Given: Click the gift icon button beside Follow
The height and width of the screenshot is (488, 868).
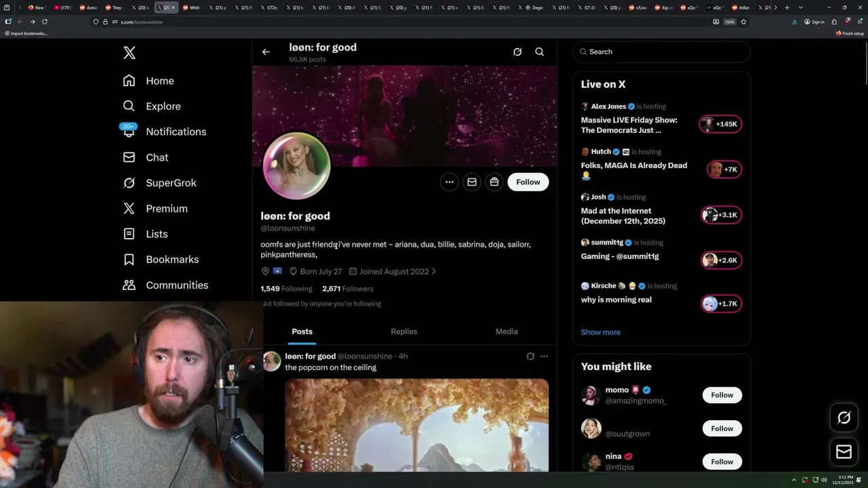Looking at the screenshot, I should click(494, 182).
